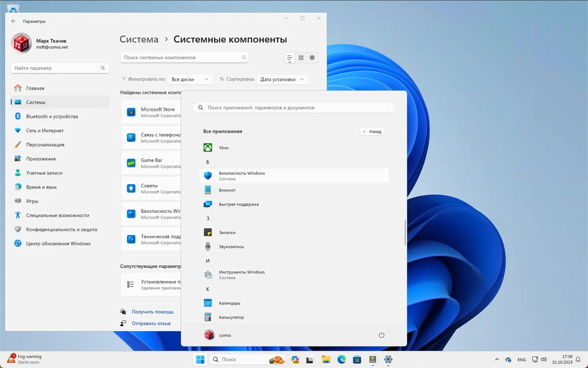Select Система in Settings sidebar
The image size is (588, 368).
[60, 102]
